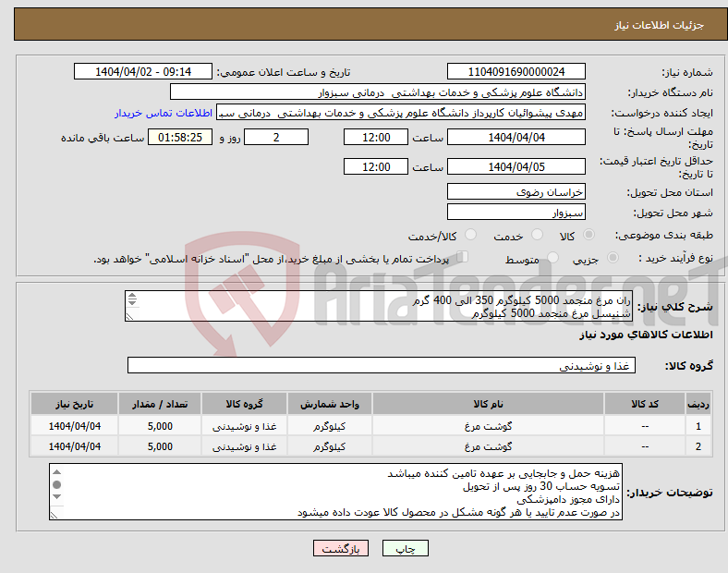The height and width of the screenshot is (573, 728).
Task: Click the کد کالا column header
Action: 645,404
